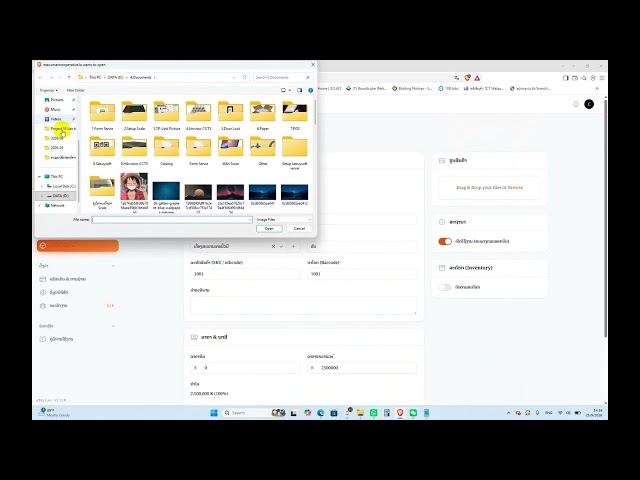This screenshot has width=640, height=480.
Task: Open the notifications bell
Action: click(x=576, y=104)
